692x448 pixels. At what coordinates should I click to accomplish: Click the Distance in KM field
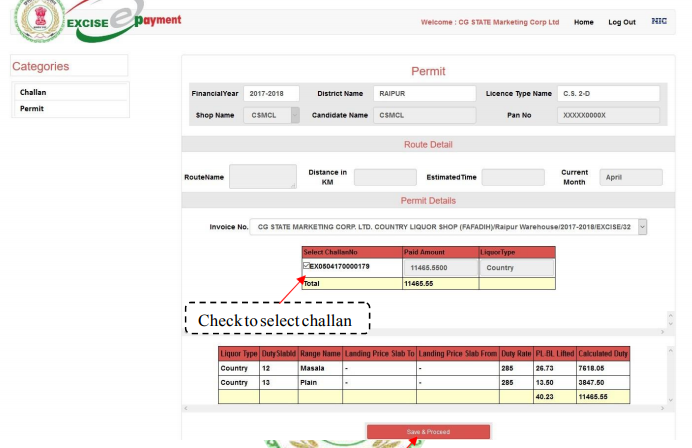pos(384,177)
